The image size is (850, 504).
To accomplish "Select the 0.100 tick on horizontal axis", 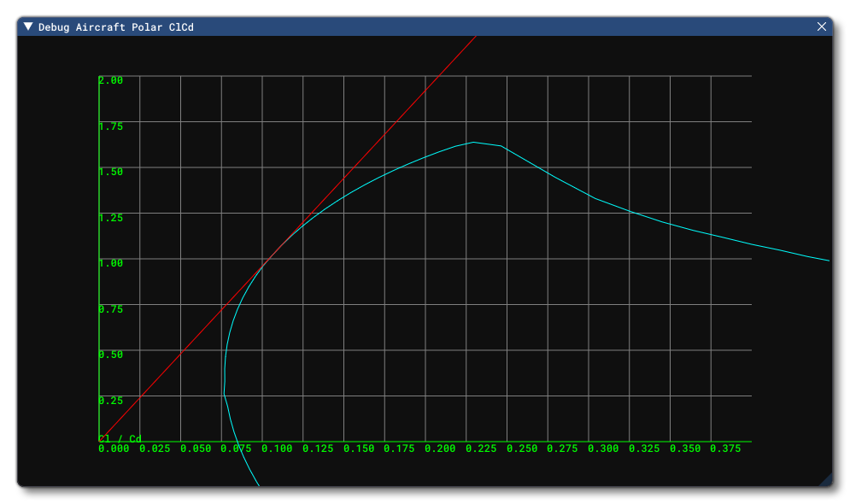I will pos(277,448).
